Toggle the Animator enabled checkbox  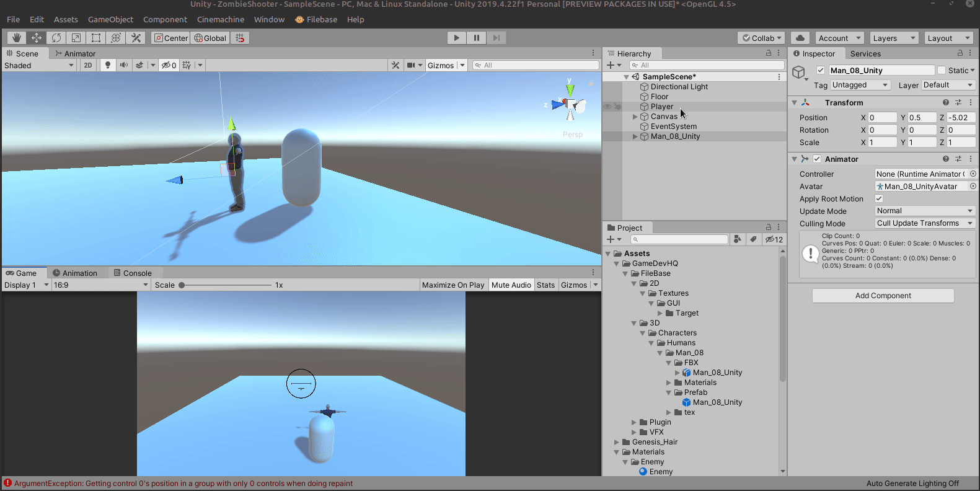tap(817, 159)
